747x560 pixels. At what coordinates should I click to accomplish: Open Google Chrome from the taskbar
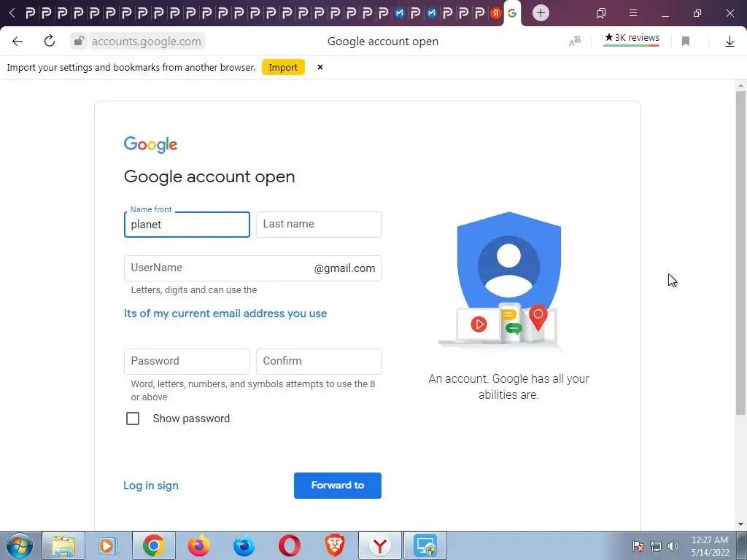click(153, 545)
